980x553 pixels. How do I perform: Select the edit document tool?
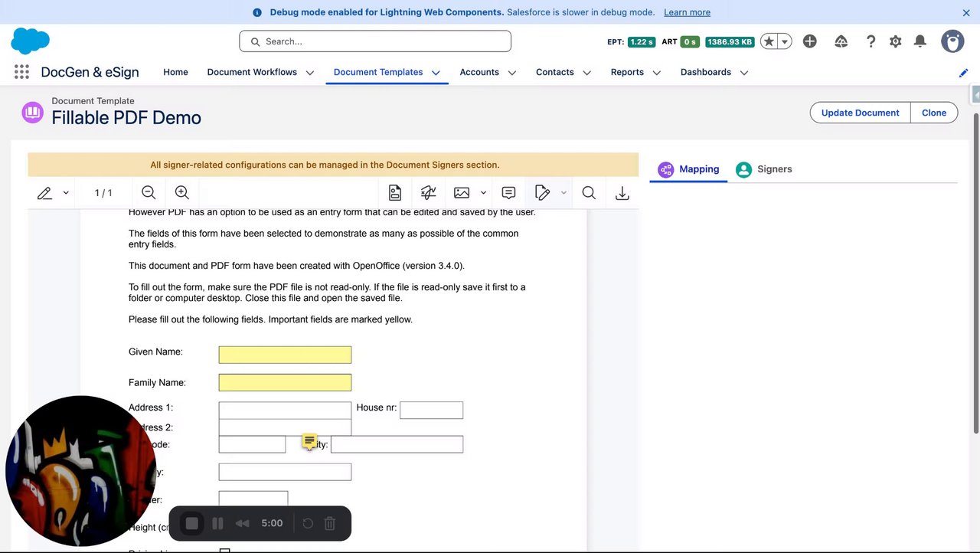point(542,193)
